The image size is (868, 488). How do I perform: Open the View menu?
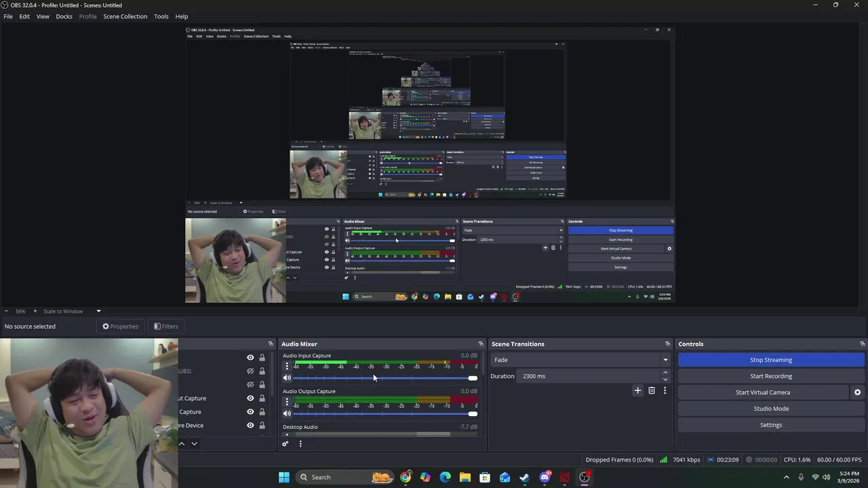pyautogui.click(x=43, y=16)
